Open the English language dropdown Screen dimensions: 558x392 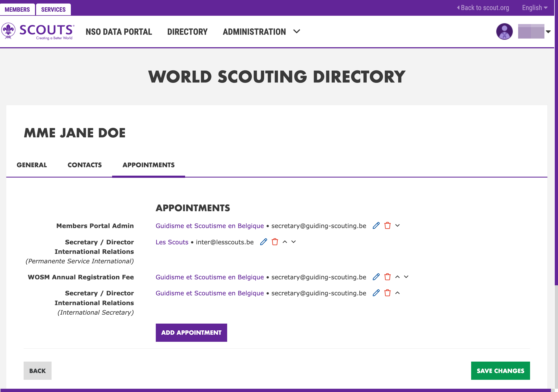535,8
